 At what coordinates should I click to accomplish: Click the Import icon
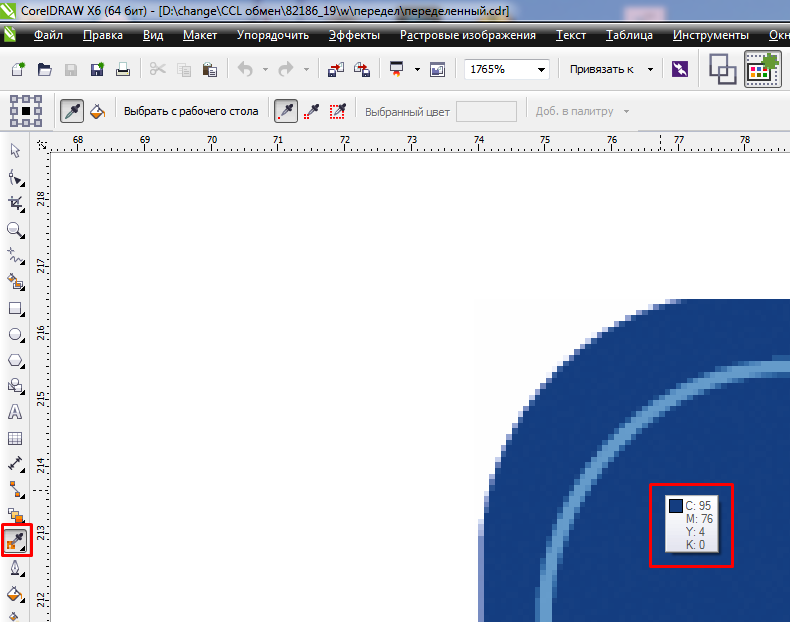click(x=336, y=70)
